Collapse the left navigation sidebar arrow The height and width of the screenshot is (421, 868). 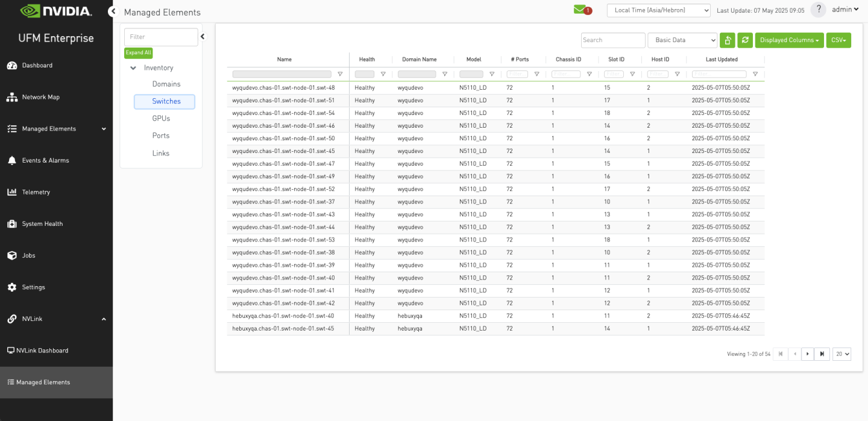(x=112, y=11)
